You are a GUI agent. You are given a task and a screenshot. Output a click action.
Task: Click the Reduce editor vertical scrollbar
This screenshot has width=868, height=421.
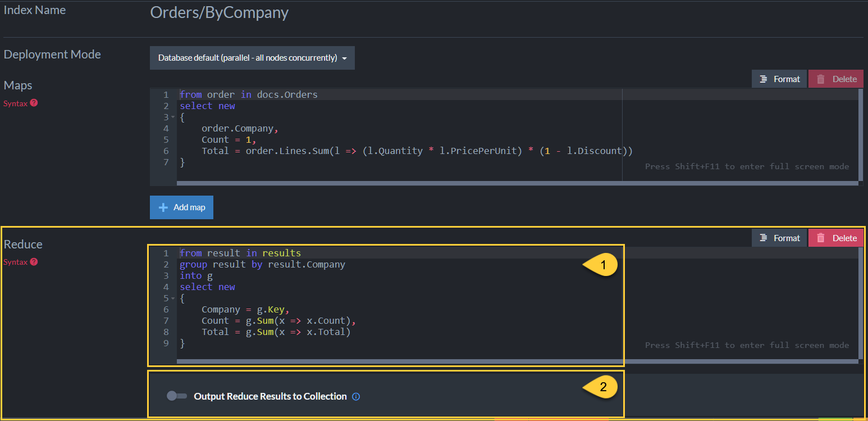(861, 302)
